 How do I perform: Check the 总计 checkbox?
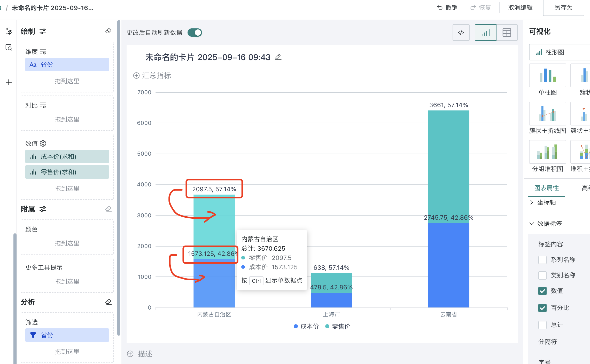point(542,325)
